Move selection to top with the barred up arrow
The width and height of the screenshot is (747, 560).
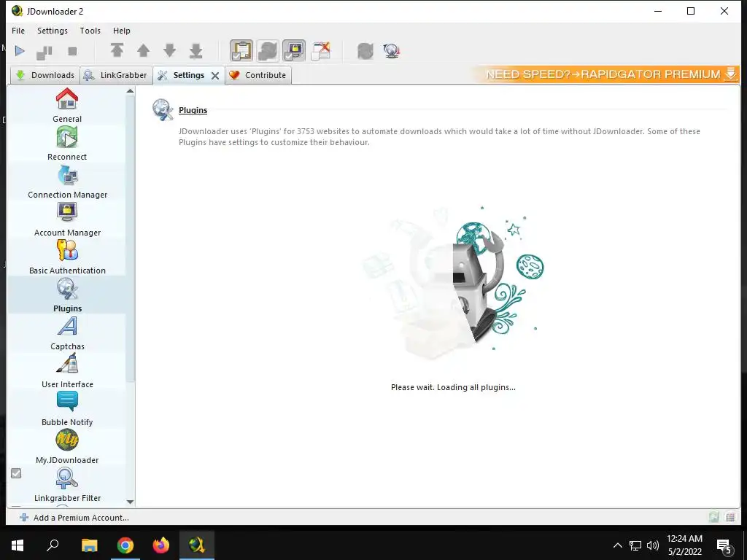click(x=117, y=50)
